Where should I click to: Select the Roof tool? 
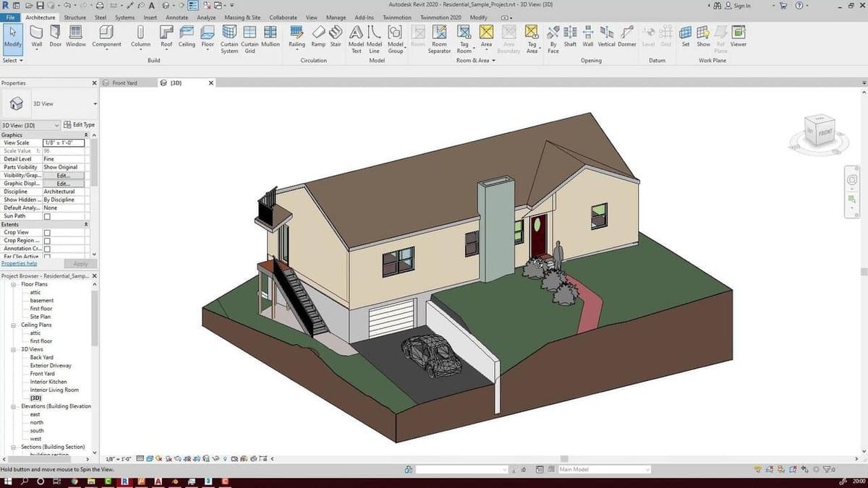tap(166, 38)
